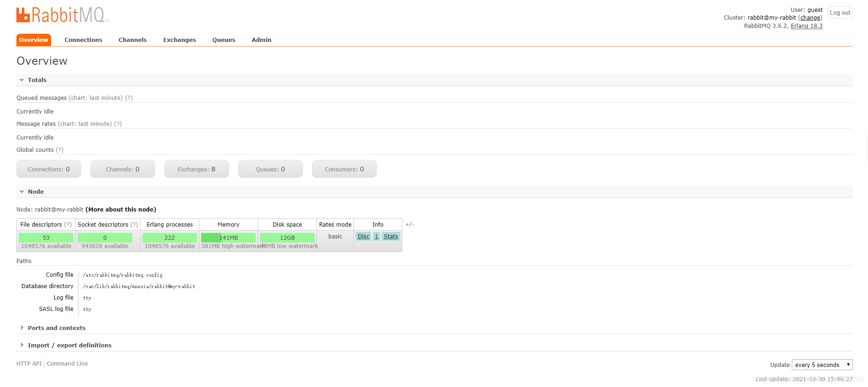Select config path /etc/rabbitmq/rabbitmq.config
Viewport: 868px width, 387px height.
click(x=123, y=275)
